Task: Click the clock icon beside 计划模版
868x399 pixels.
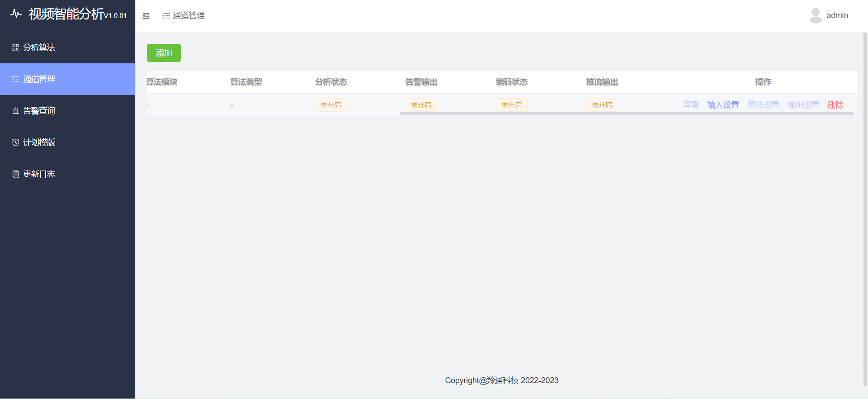Action: pos(15,142)
